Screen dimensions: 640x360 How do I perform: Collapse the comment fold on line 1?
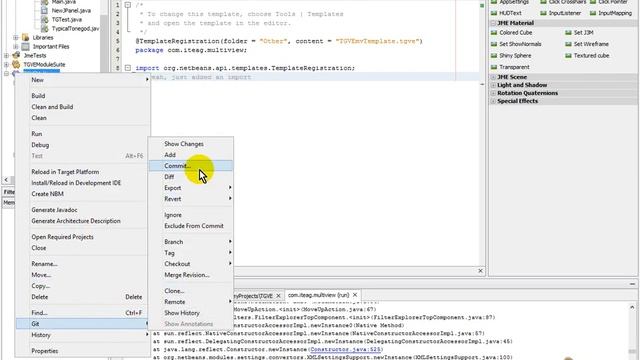(128, 5)
